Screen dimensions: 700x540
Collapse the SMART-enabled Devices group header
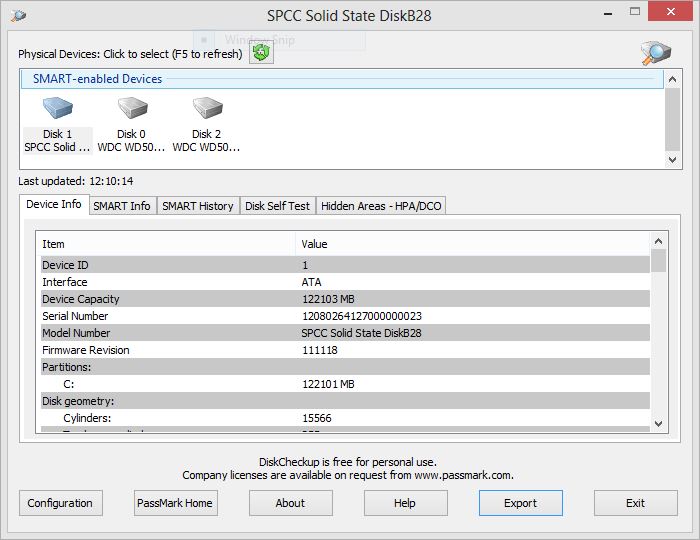coord(342,79)
